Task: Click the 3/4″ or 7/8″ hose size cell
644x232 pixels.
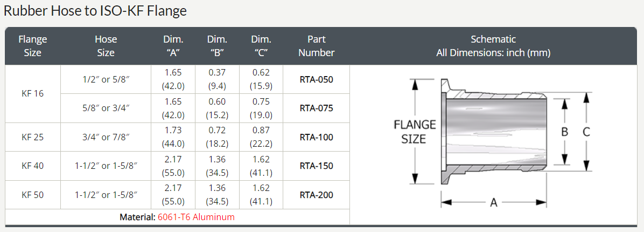Action: click(106, 137)
